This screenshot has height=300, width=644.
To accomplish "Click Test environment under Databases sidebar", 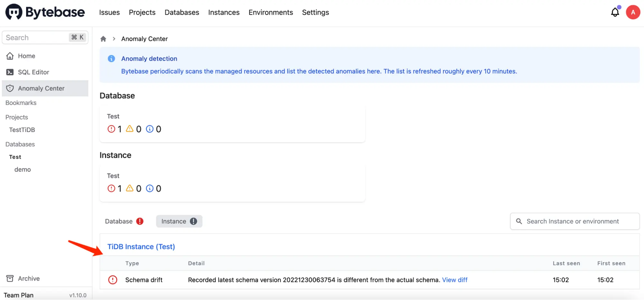I will 15,157.
